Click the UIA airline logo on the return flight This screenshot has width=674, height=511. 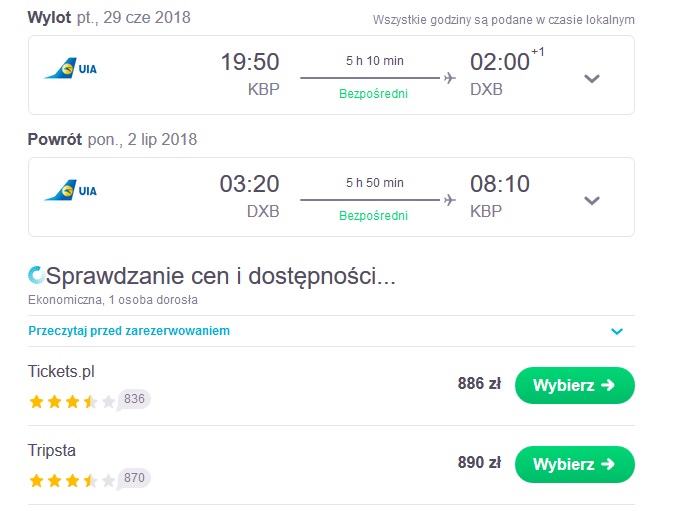tap(71, 190)
